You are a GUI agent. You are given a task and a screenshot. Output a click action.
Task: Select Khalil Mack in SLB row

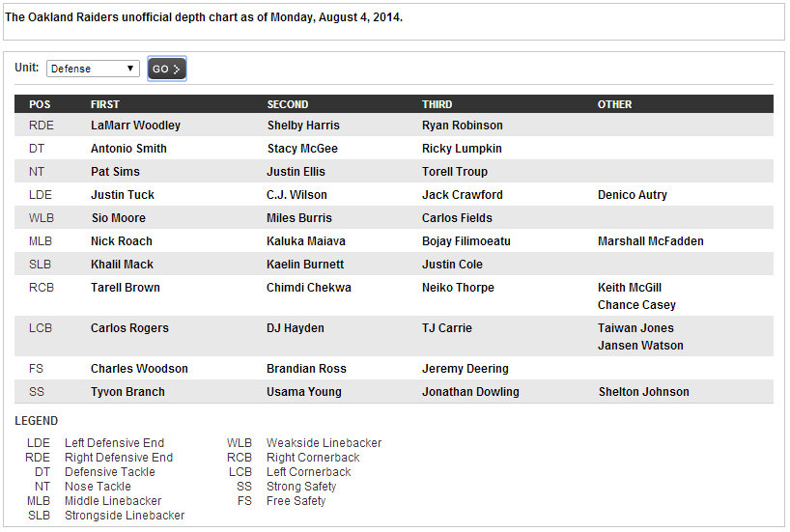click(122, 265)
